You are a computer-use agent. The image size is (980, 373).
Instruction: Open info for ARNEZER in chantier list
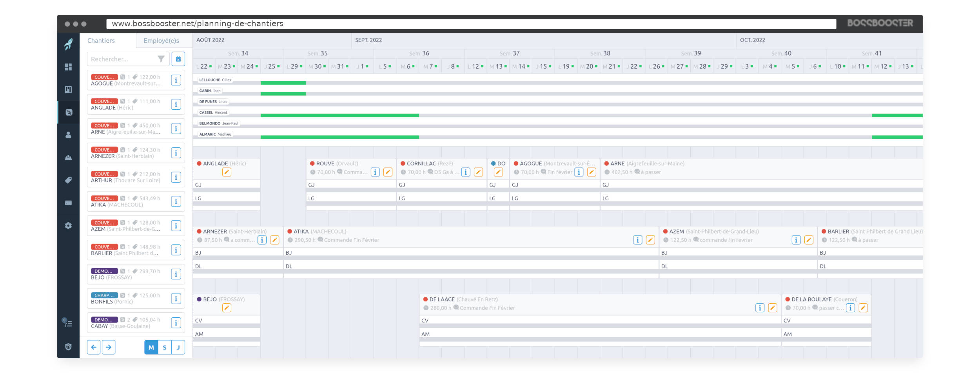176,153
